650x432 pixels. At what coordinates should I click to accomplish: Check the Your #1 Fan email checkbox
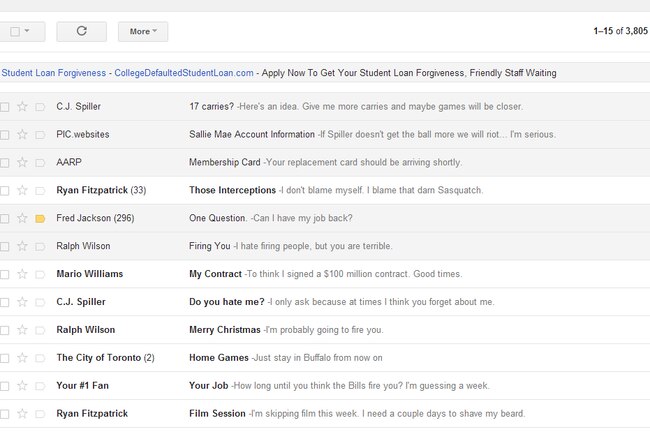[x=5, y=387]
